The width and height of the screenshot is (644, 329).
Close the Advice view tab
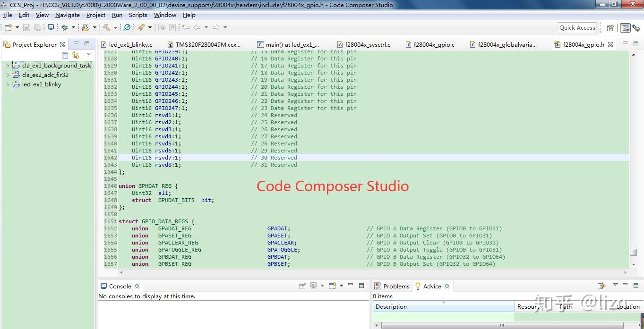point(447,286)
